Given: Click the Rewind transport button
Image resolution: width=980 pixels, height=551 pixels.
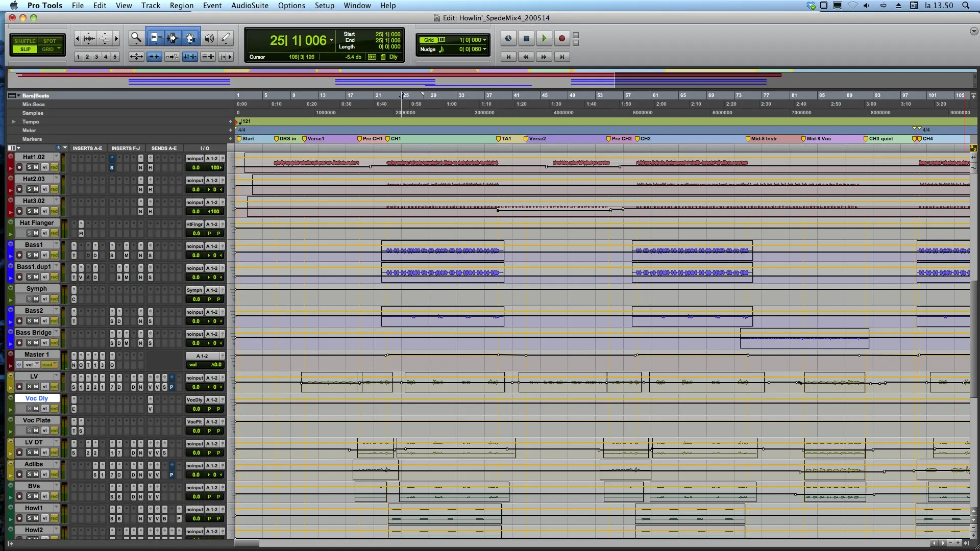Looking at the screenshot, I should coord(526,57).
